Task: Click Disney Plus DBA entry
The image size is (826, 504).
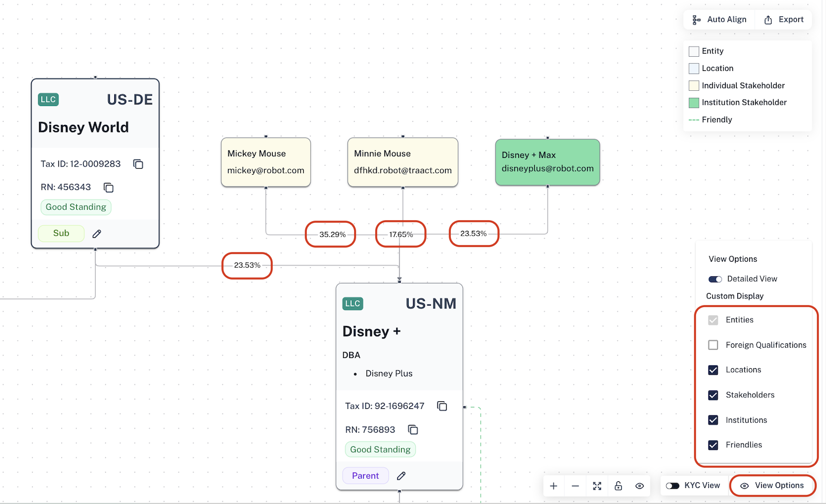Action: coord(389,374)
